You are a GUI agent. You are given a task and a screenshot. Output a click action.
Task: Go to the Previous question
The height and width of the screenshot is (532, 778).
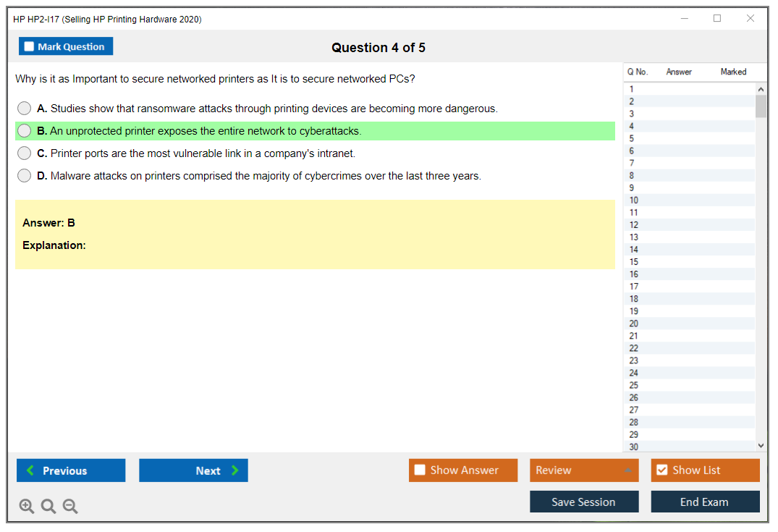[x=71, y=470]
